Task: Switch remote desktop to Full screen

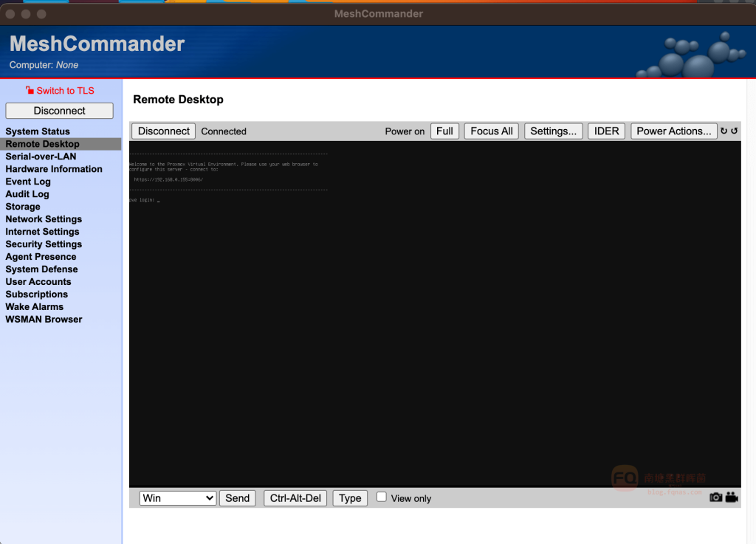Action: (x=444, y=131)
